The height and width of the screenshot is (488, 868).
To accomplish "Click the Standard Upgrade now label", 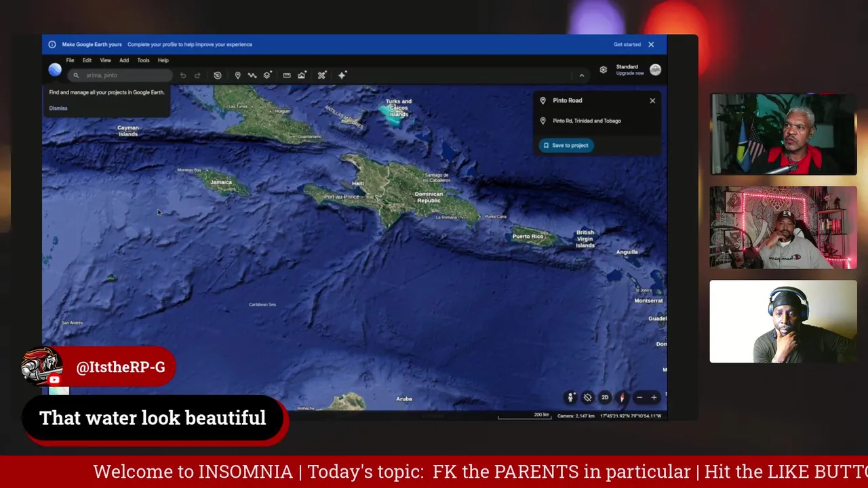I will click(629, 70).
